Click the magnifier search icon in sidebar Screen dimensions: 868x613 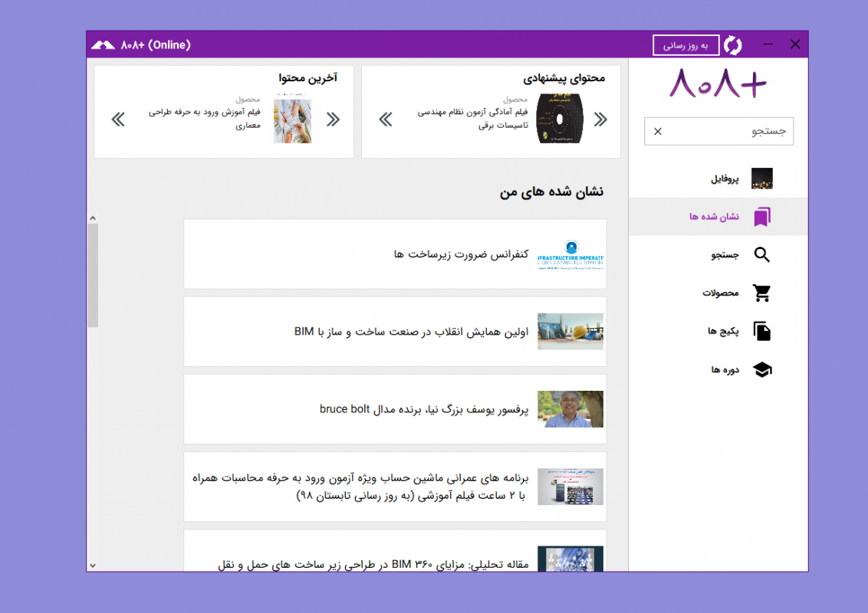[x=762, y=254]
